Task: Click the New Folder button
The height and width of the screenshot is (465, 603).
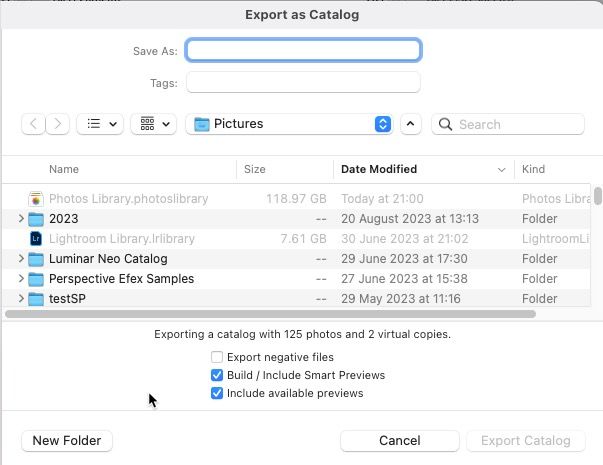Action: tap(66, 440)
